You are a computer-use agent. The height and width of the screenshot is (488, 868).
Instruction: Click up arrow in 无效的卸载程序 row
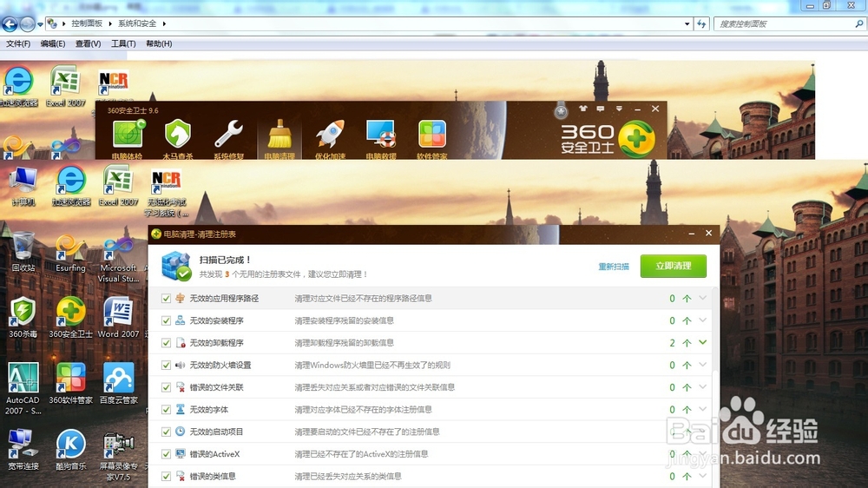pyautogui.click(x=687, y=343)
